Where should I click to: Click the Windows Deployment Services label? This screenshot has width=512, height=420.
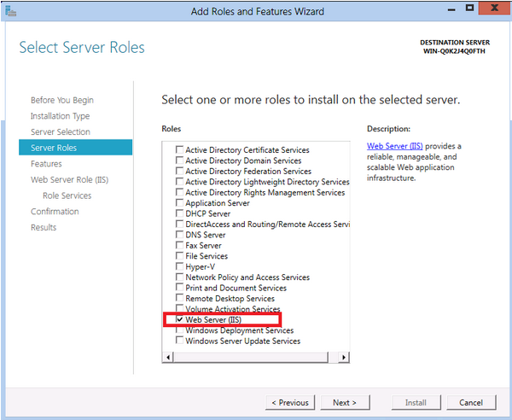coord(239,330)
